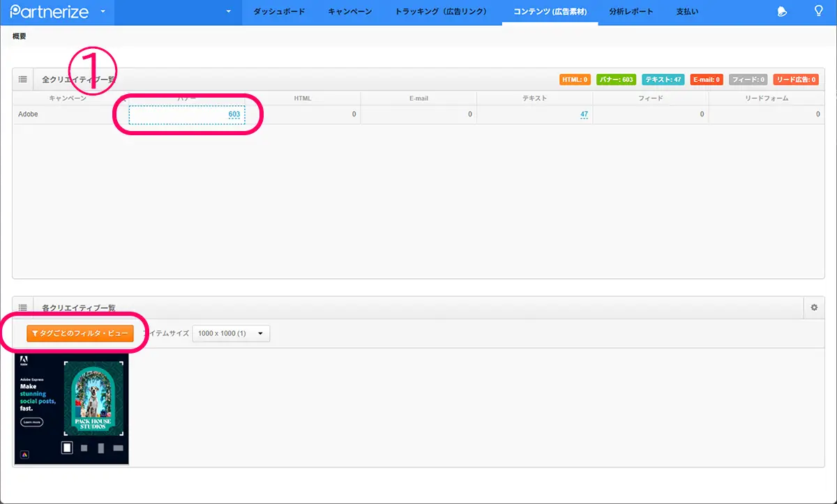Open the gear settings icon in creatives panel
This screenshot has width=837, height=504.
(x=814, y=307)
